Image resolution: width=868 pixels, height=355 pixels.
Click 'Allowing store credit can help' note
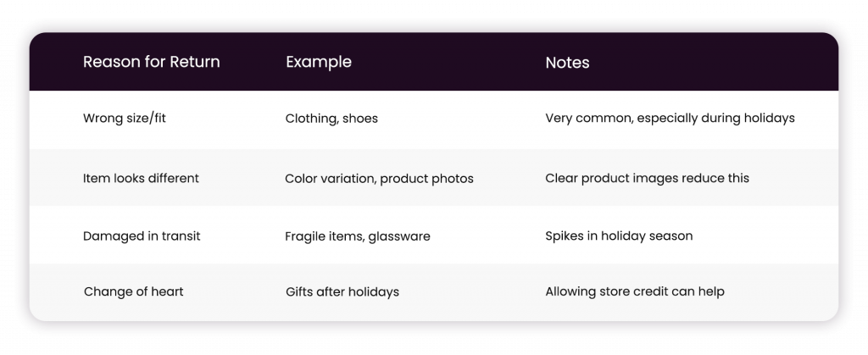pyautogui.click(x=634, y=291)
